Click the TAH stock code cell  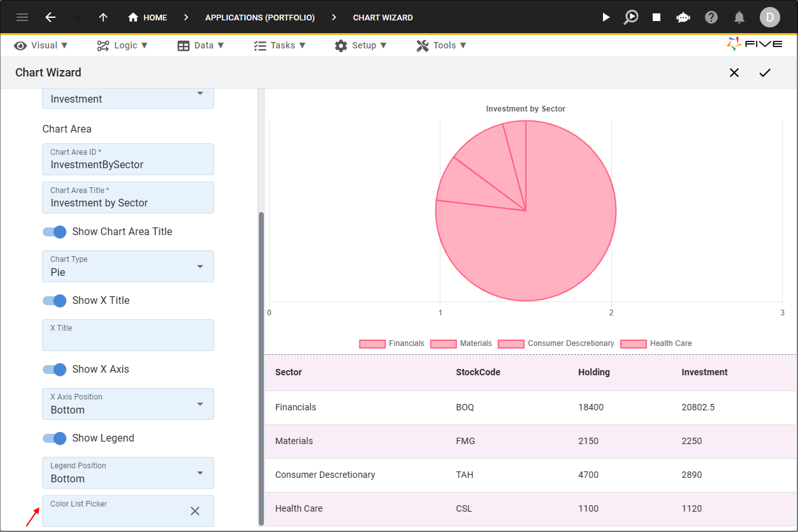click(x=465, y=475)
